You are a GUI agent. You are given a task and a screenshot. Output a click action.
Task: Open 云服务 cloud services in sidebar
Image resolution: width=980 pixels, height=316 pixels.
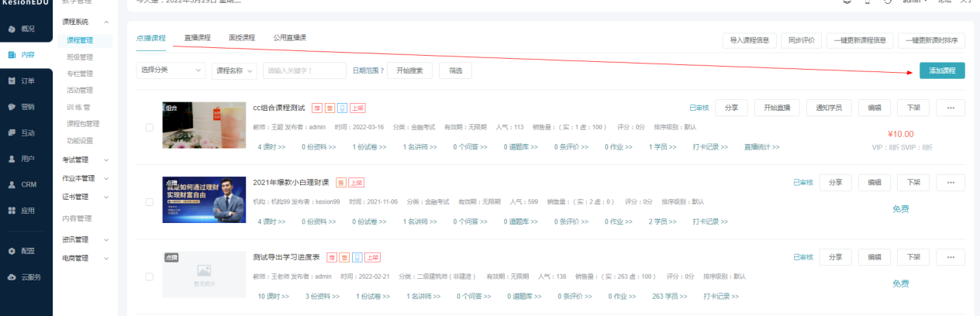(26, 276)
